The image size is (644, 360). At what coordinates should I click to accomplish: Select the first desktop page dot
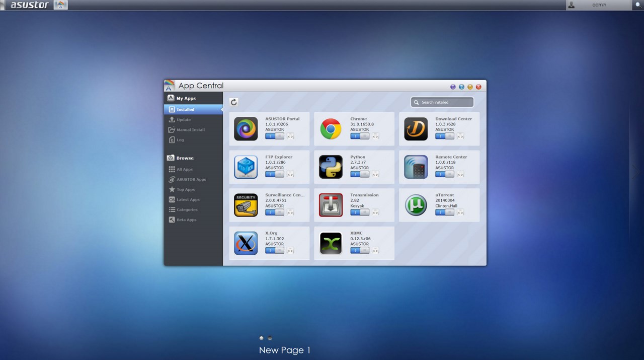coord(261,338)
